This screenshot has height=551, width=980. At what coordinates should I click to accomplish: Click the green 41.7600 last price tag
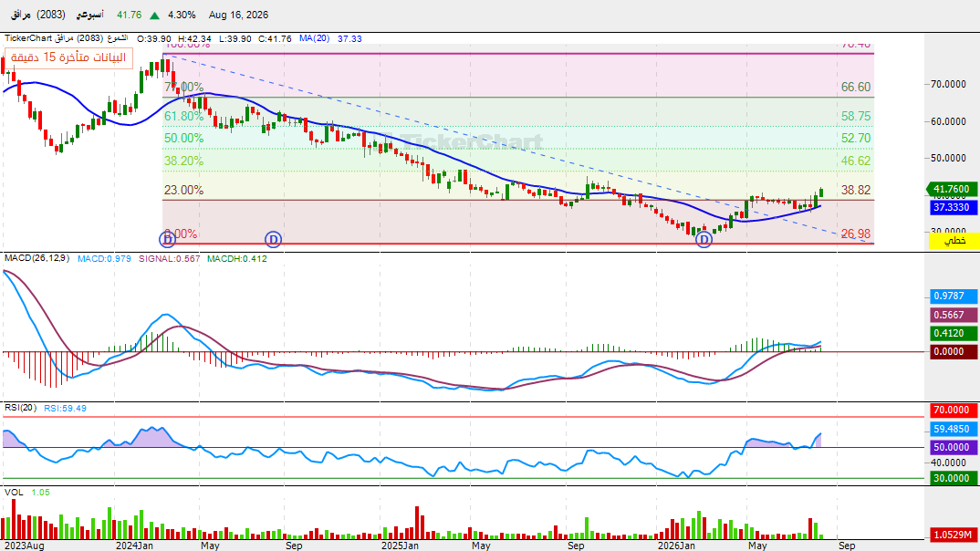click(951, 189)
